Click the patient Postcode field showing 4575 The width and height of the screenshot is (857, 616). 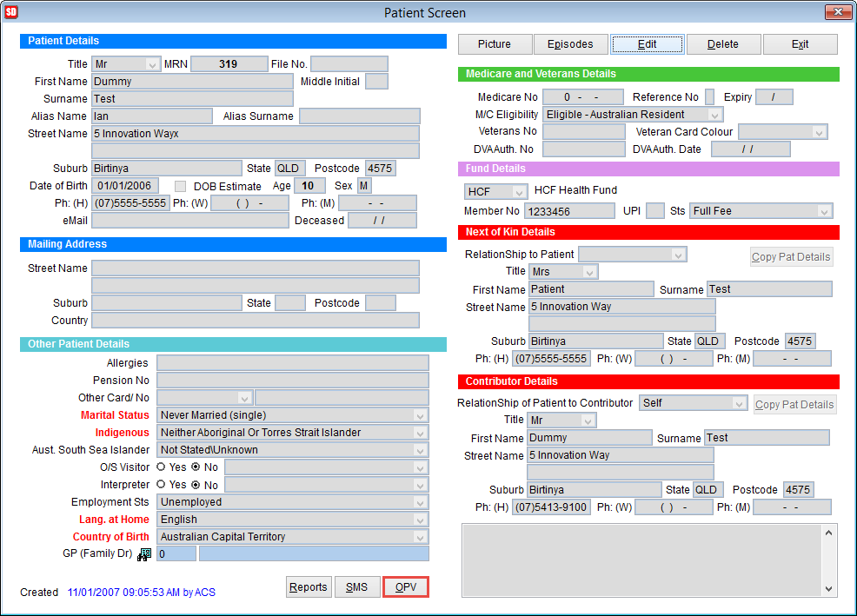point(381,169)
